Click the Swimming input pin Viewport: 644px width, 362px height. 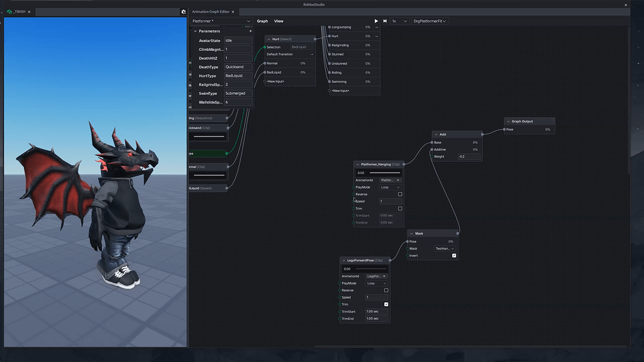pyautogui.click(x=330, y=82)
